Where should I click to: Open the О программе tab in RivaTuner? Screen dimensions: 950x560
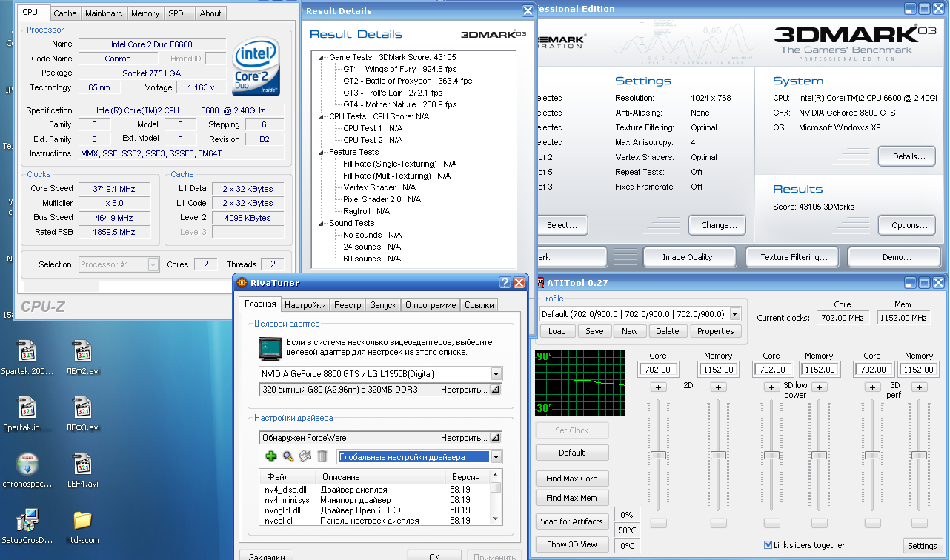point(431,304)
